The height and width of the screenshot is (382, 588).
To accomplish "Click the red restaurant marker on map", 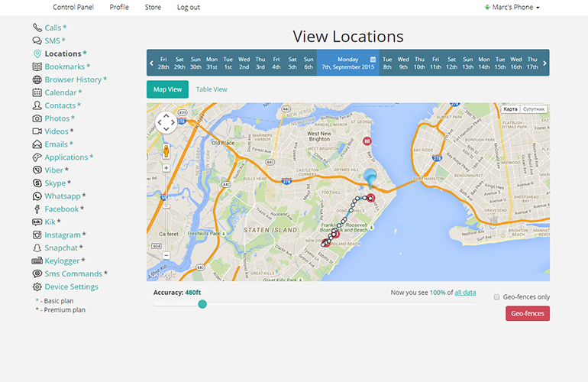I will click(x=367, y=141).
